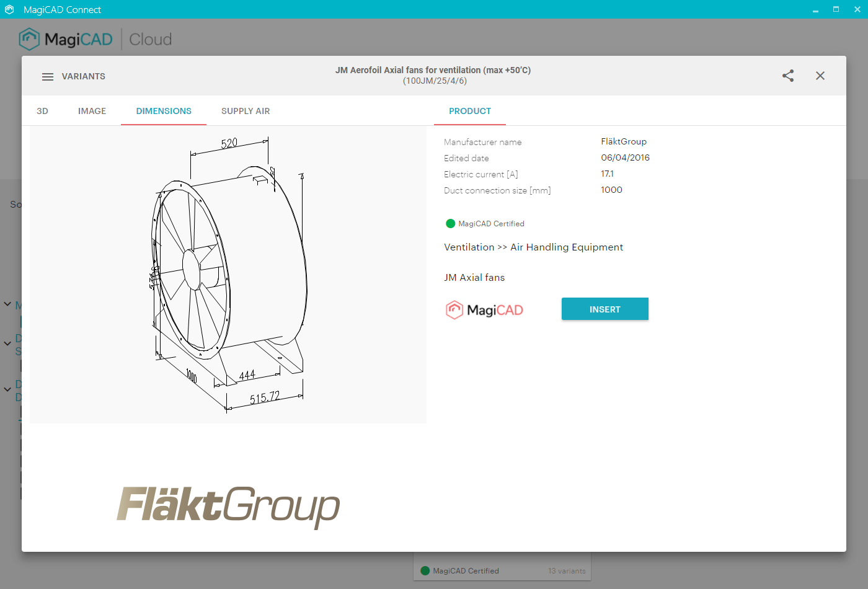The width and height of the screenshot is (868, 589).
Task: Click the "444" dimension label in the drawing
Action: click(x=247, y=375)
